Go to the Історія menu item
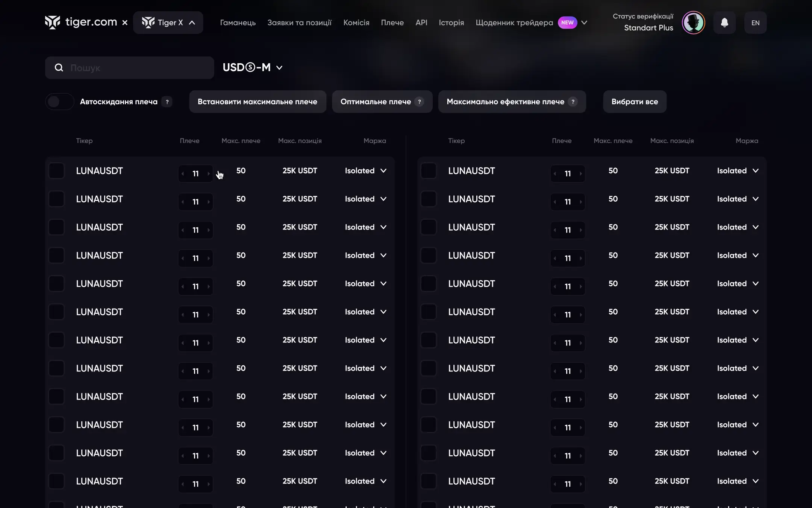Image resolution: width=812 pixels, height=508 pixels. [x=451, y=23]
